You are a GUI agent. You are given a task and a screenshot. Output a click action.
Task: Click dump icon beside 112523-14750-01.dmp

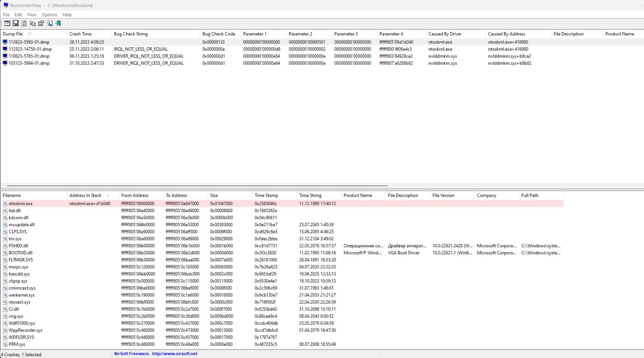[5, 49]
